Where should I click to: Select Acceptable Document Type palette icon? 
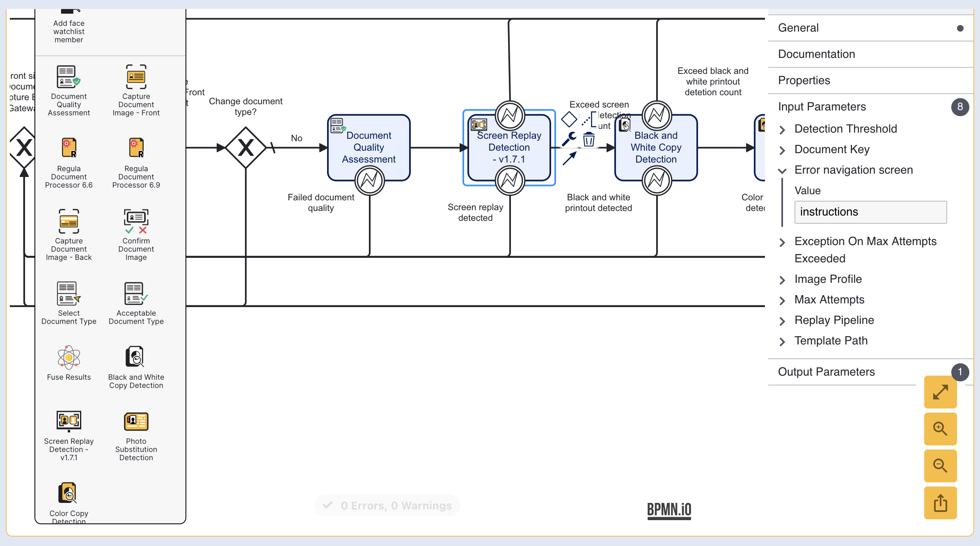pos(136,294)
